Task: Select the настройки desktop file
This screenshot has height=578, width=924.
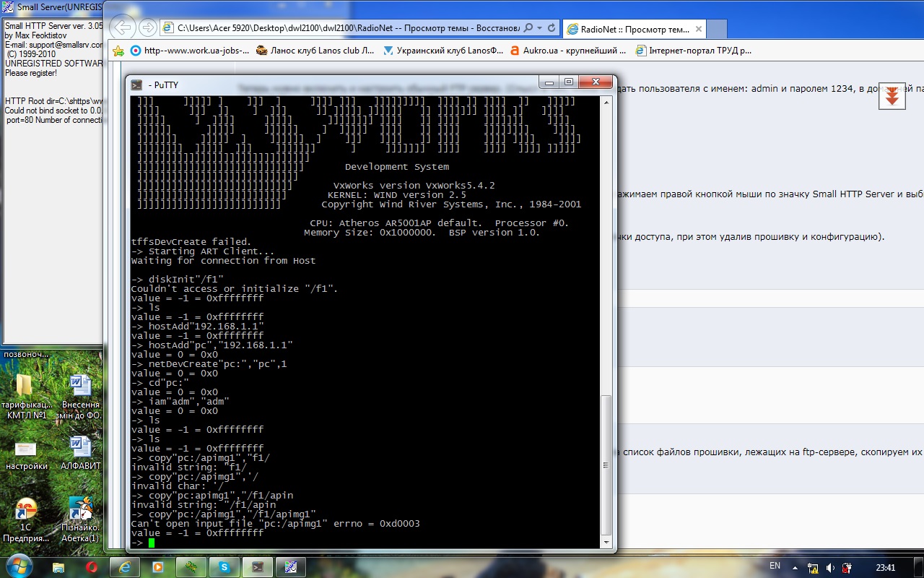Action: (x=26, y=455)
